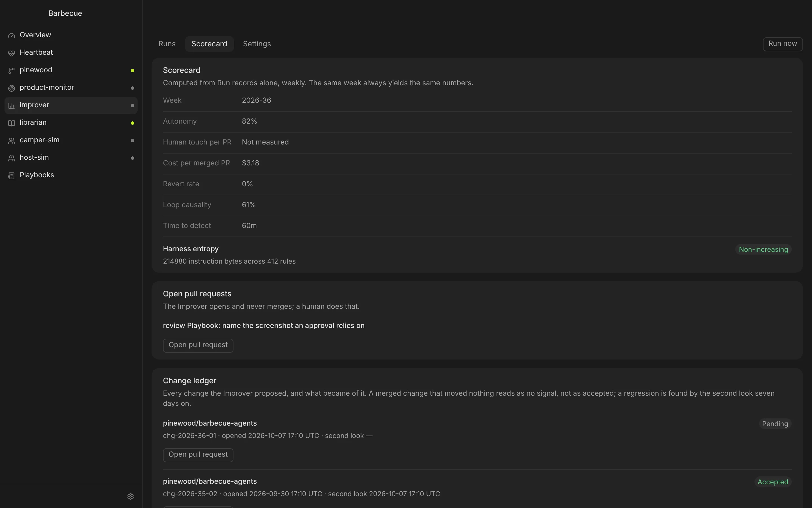Select the librarian agent label
The height and width of the screenshot is (508, 812).
tap(33, 123)
